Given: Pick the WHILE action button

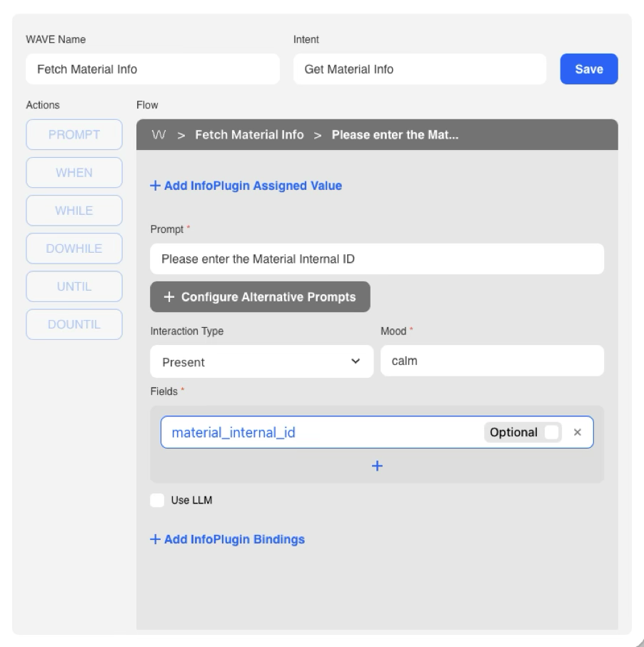Looking at the screenshot, I should coord(74,211).
